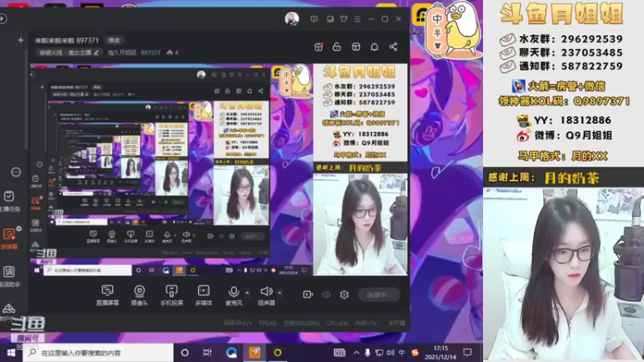Click the 未开播 status text
This screenshot has width=644, height=362.
tap(396, 323)
